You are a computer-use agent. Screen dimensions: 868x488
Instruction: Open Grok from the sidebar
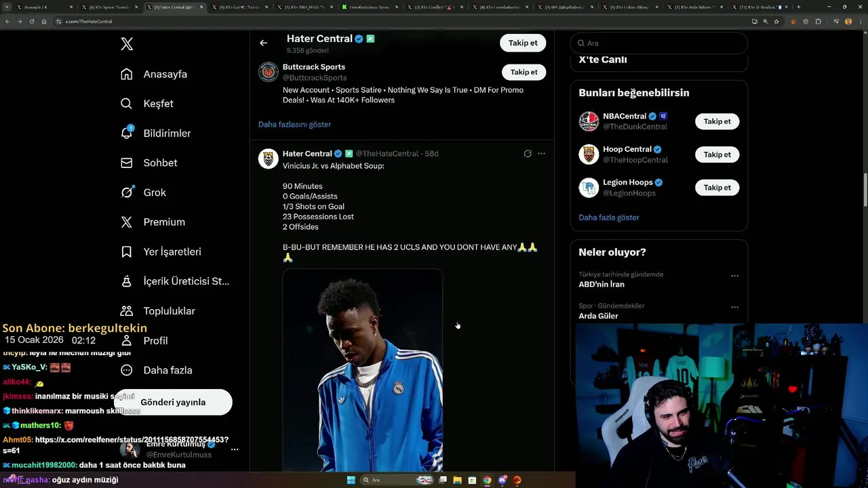click(x=143, y=192)
